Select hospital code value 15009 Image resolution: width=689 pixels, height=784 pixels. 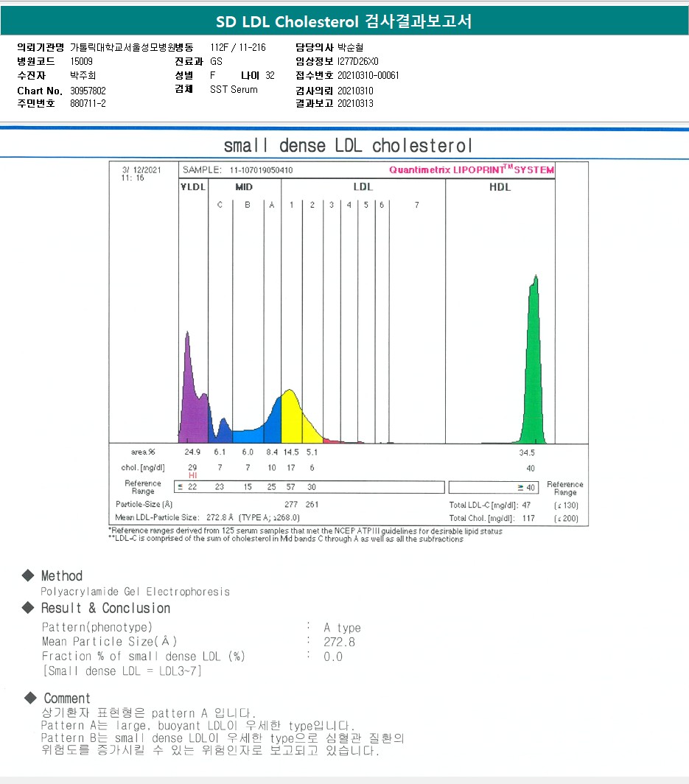(81, 61)
